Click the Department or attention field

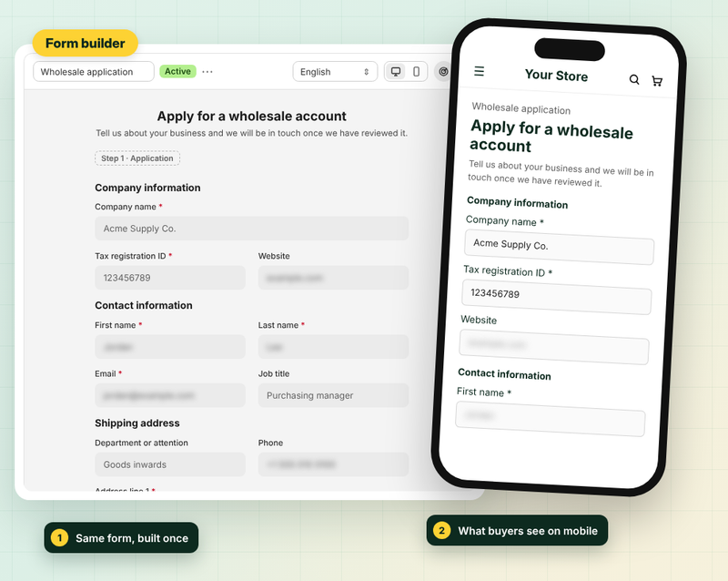click(170, 464)
